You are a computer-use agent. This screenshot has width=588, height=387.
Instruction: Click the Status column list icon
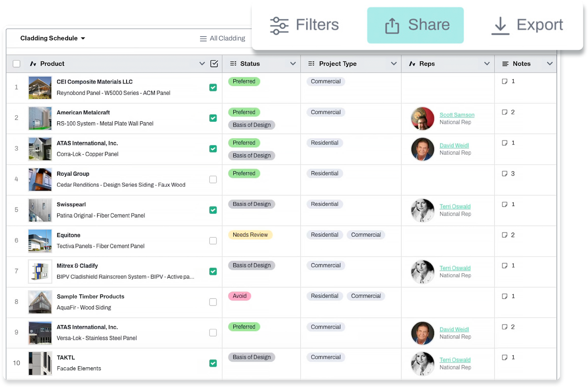233,64
